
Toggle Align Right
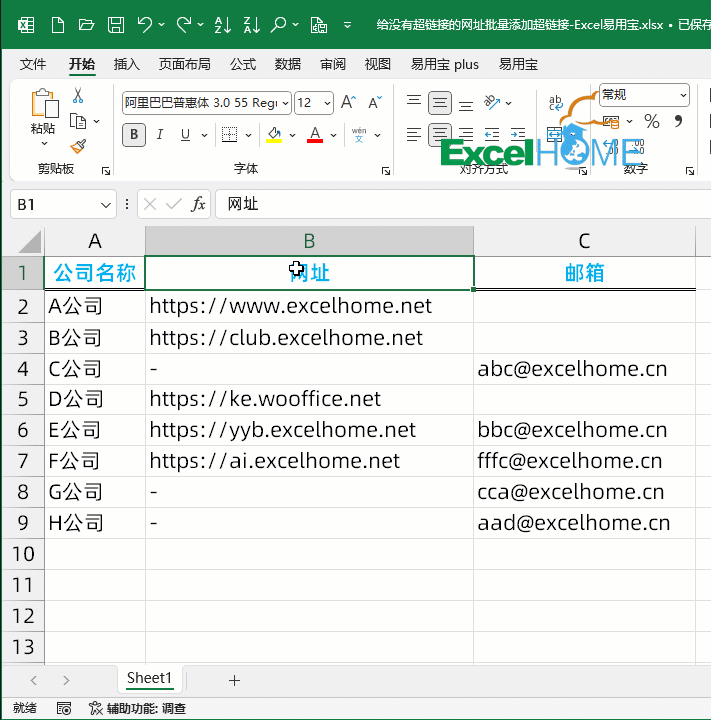click(466, 135)
